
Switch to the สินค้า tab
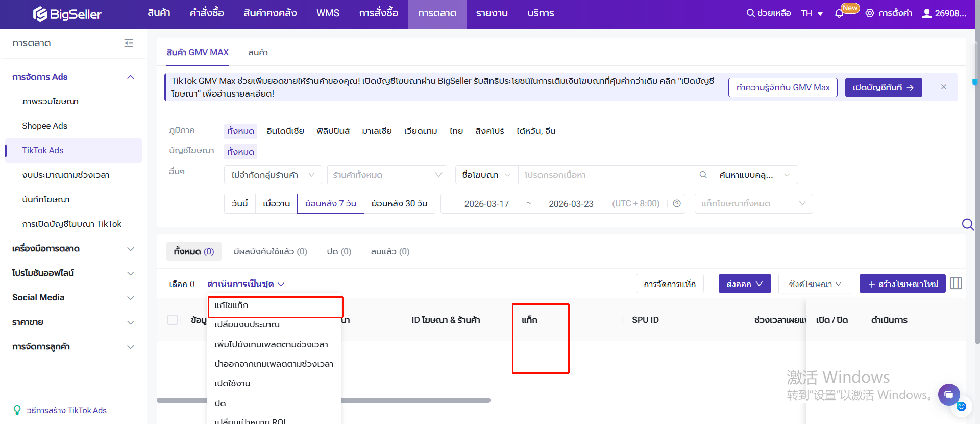pyautogui.click(x=258, y=52)
